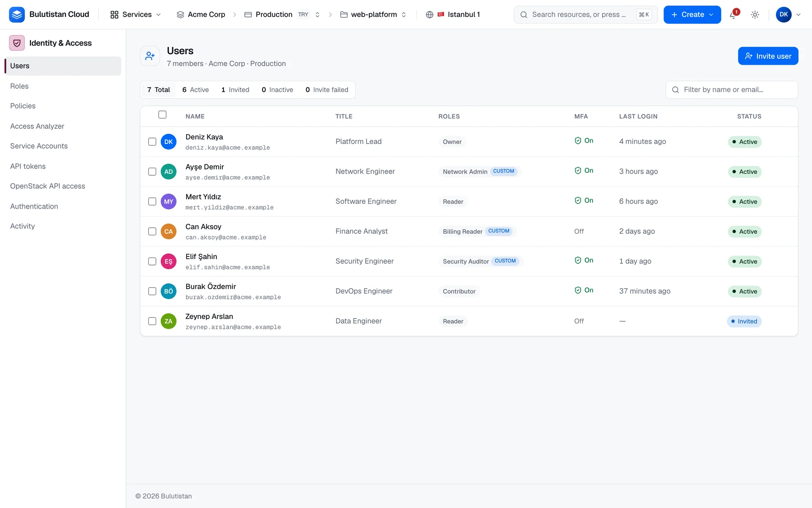Click the Search resources input field
The image size is (812, 508).
[586, 15]
